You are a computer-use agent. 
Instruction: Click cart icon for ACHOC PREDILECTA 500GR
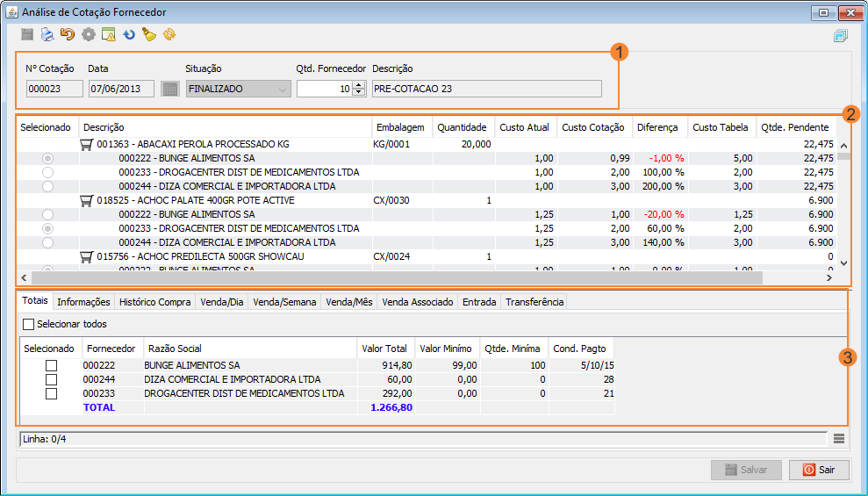click(86, 257)
